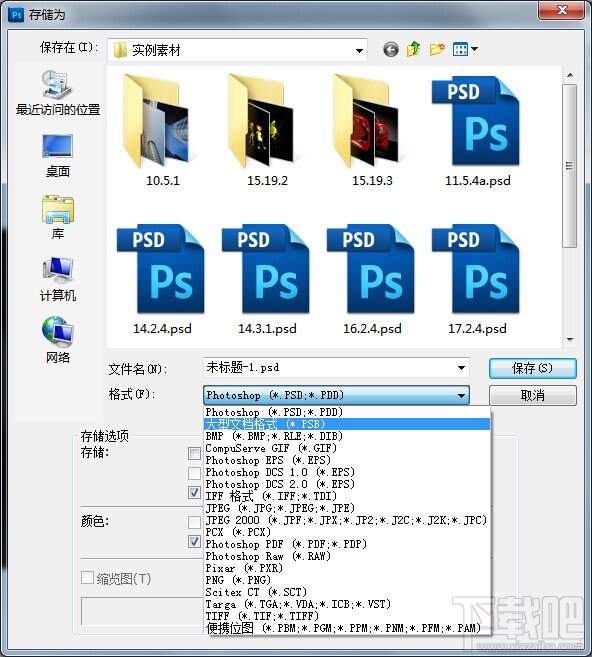Click the scroll up arrow of file list
The height and width of the screenshot is (657, 592).
click(x=570, y=75)
